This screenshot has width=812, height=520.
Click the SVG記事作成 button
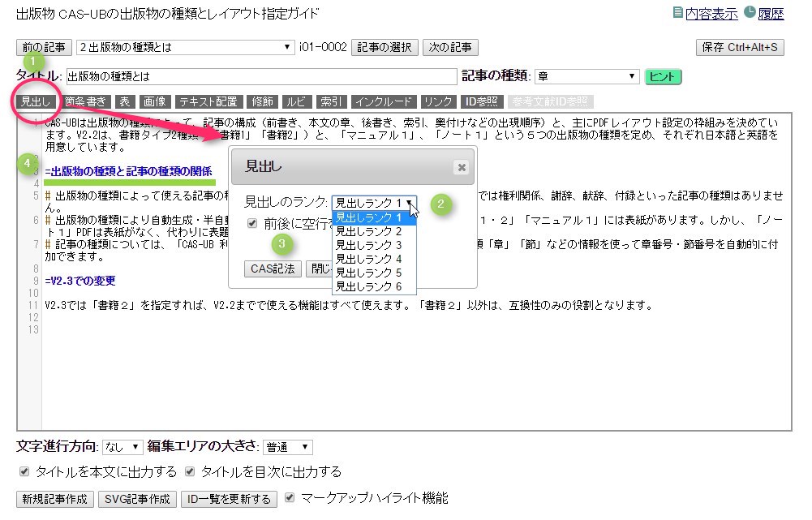(x=137, y=499)
